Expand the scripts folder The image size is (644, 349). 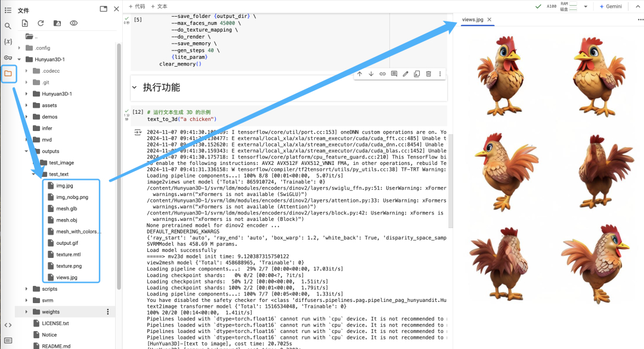pos(26,289)
